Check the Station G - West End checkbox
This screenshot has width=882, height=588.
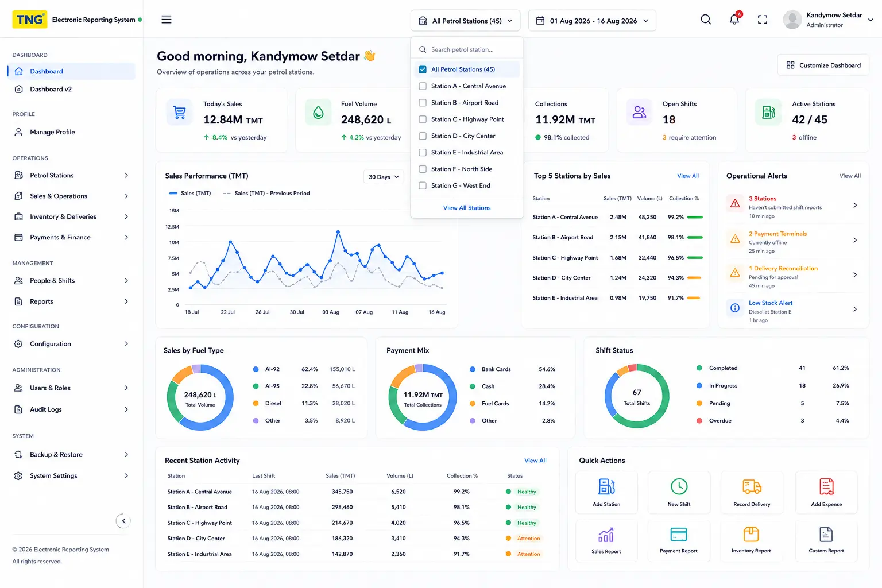pyautogui.click(x=423, y=185)
